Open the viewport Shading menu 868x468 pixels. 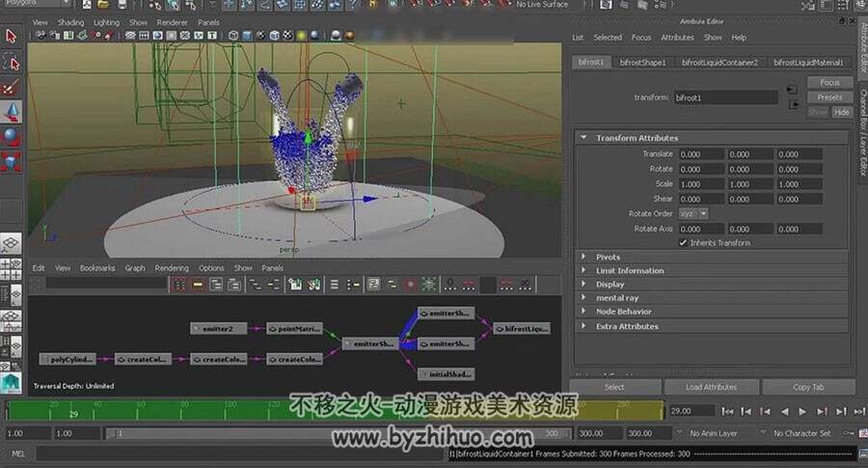point(70,23)
